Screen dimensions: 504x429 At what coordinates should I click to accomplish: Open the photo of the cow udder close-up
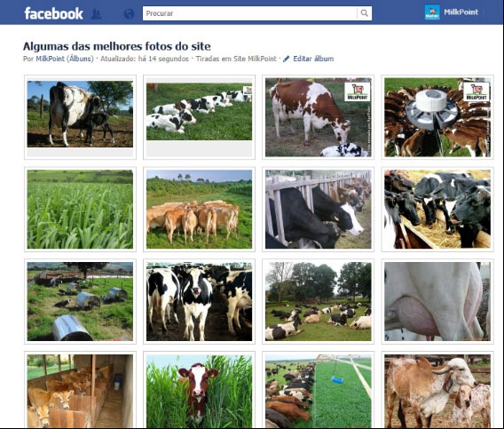coord(437,301)
